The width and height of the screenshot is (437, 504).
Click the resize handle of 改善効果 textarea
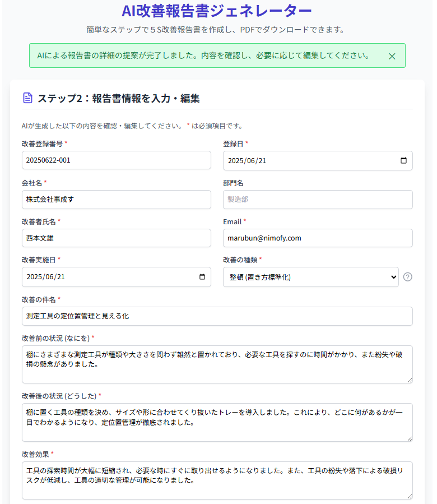click(410, 496)
